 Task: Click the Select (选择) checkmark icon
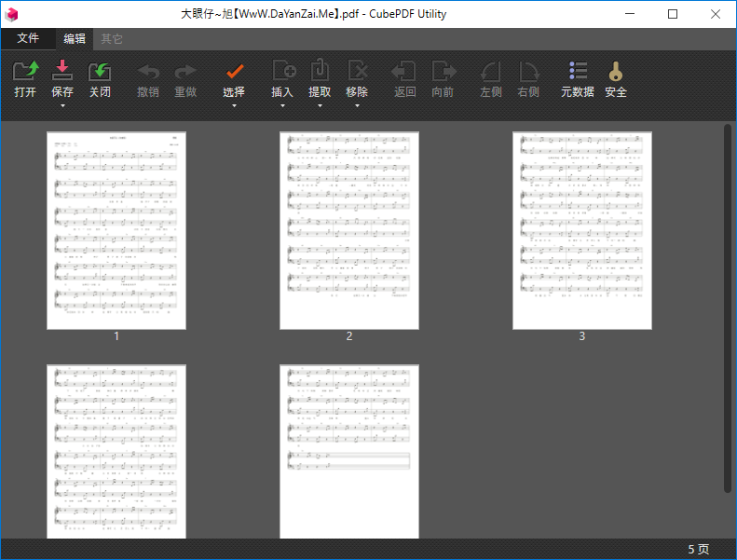click(235, 72)
